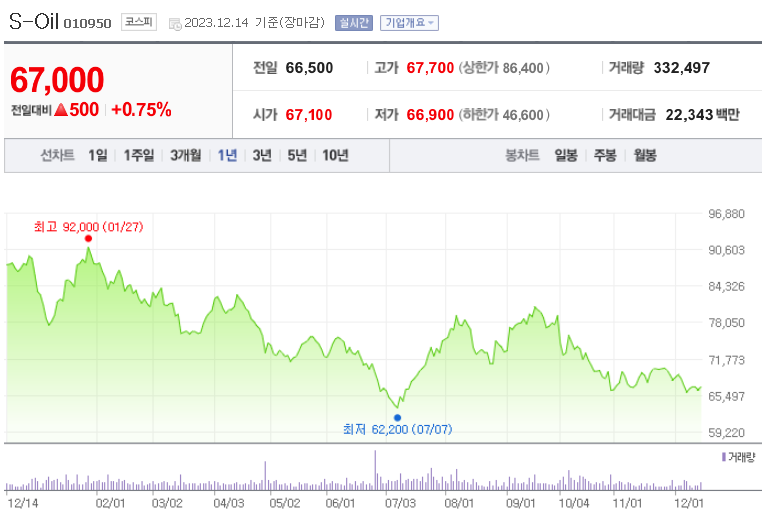Image resolution: width=762 pixels, height=522 pixels.
Task: Select the 1년 line chart tab
Action: coord(227,156)
